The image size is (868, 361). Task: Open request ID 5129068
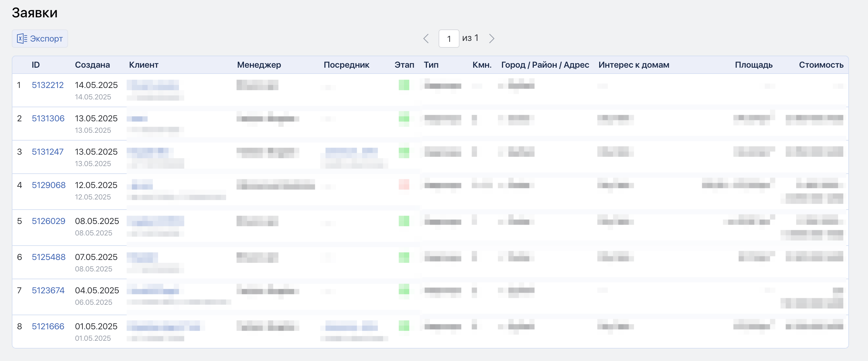48,185
